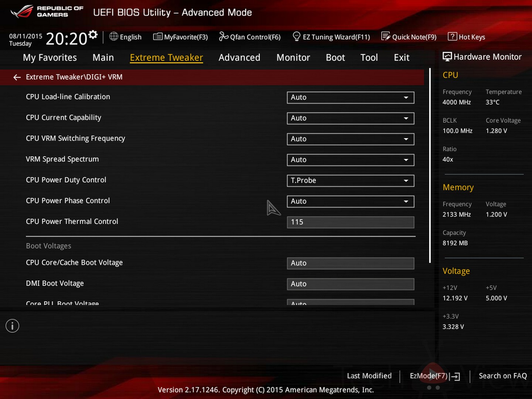Click CPU Core/Cache Boot Voltage field
Image resolution: width=532 pixels, height=399 pixels.
350,263
